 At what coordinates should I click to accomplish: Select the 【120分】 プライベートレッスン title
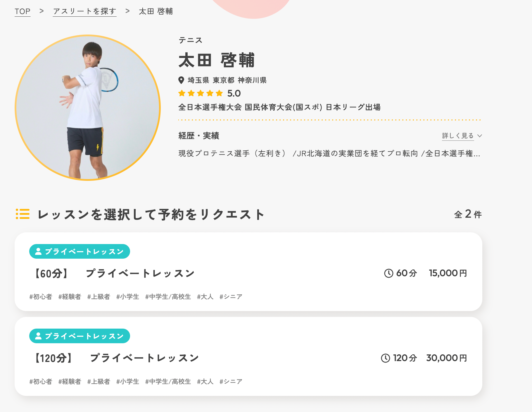pyautogui.click(x=117, y=358)
